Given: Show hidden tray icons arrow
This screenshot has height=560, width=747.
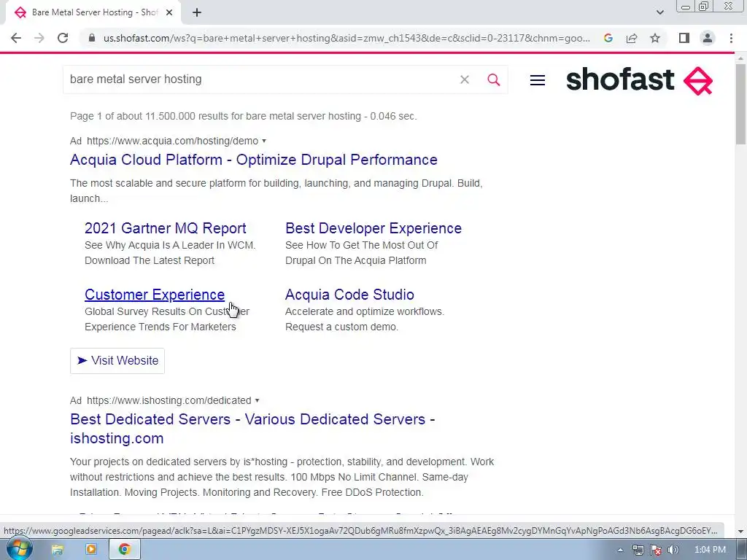Looking at the screenshot, I should pyautogui.click(x=620, y=550).
